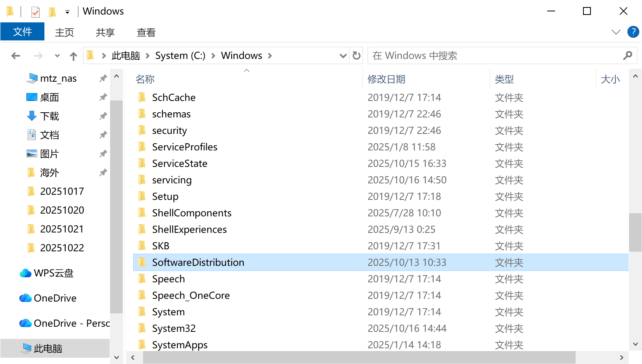Expand the ribbon with the chevron
The height and width of the screenshot is (364, 642).
[616, 32]
